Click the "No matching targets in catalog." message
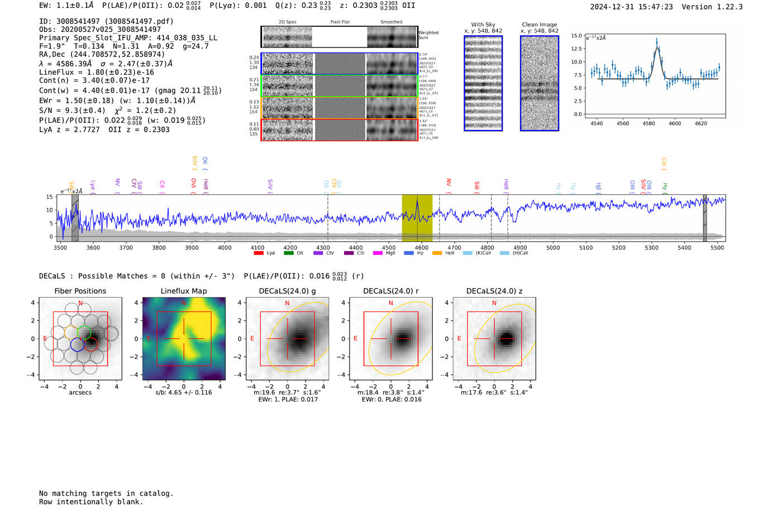 [x=106, y=493]
